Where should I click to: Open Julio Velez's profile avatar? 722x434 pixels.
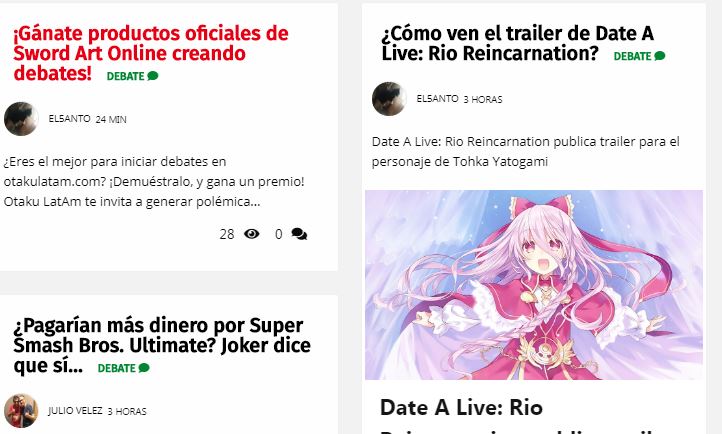pyautogui.click(x=21, y=411)
